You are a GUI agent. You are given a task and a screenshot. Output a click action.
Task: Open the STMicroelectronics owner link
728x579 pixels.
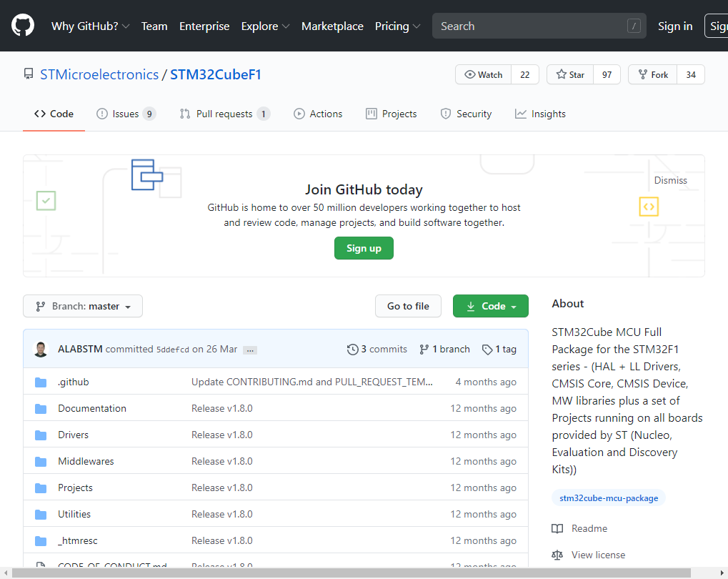[x=99, y=74]
